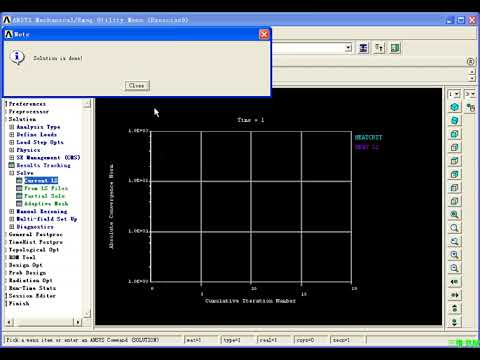The height and width of the screenshot is (360, 480).
Task: Select the Isometric View cube icon
Action: (454, 107)
